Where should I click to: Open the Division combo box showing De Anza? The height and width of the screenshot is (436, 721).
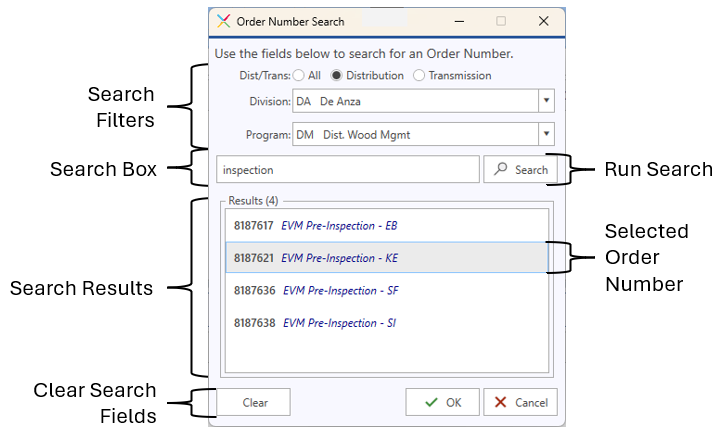click(414, 100)
